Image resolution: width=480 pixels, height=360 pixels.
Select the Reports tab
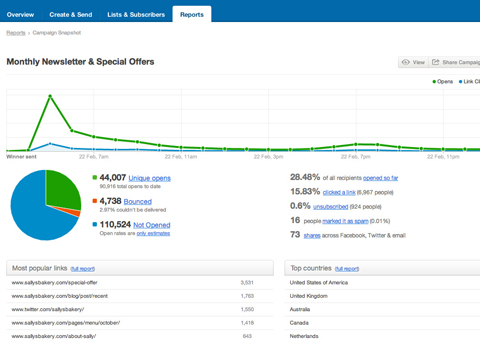pyautogui.click(x=192, y=15)
